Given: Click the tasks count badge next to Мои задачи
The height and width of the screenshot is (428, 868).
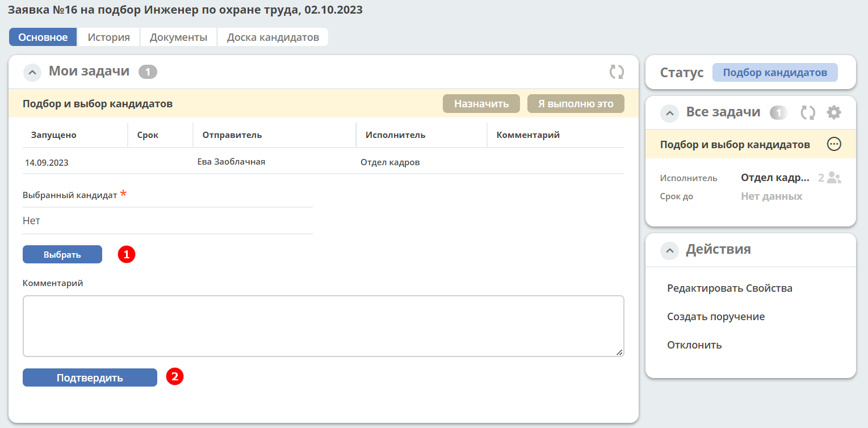Looking at the screenshot, I should click(x=148, y=72).
